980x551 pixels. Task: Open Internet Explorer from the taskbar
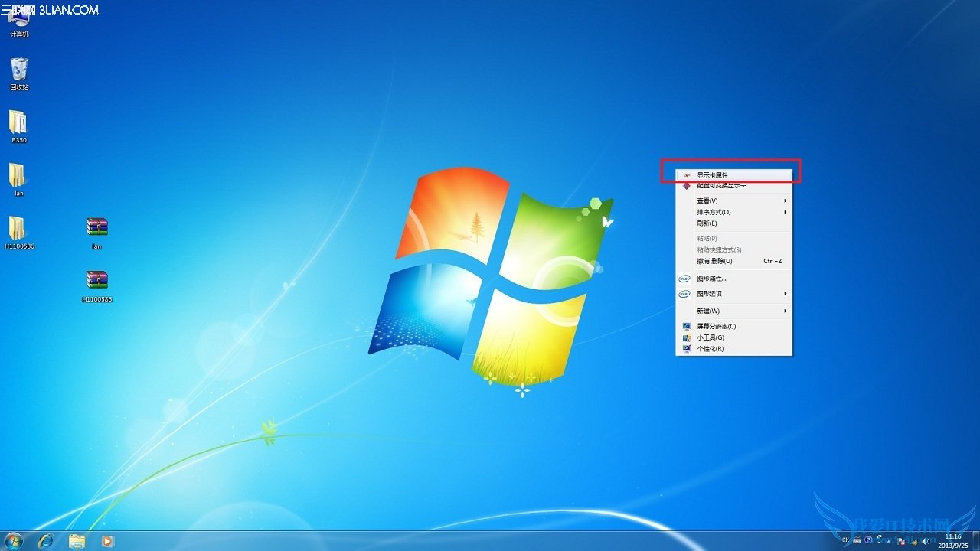[x=45, y=541]
